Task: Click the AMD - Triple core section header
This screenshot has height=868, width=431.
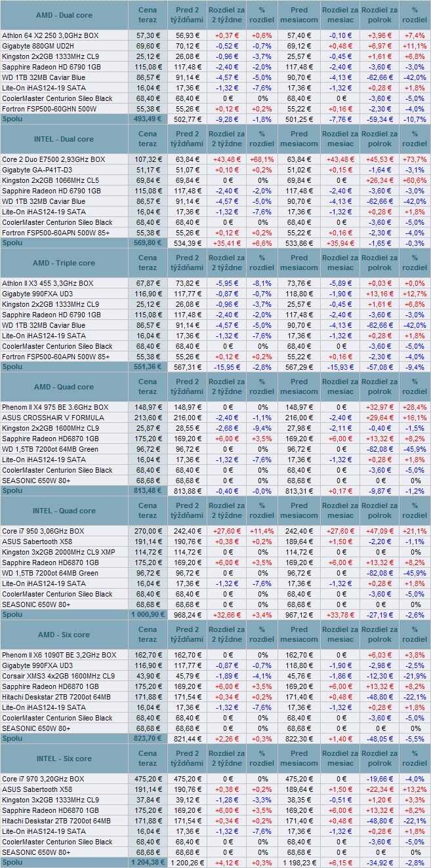Action: [64, 263]
